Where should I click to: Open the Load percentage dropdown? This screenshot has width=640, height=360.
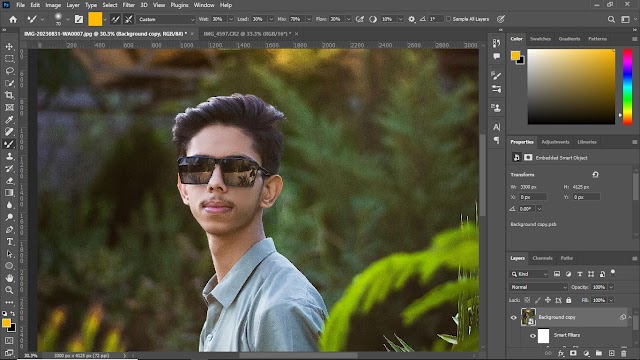[x=271, y=19]
